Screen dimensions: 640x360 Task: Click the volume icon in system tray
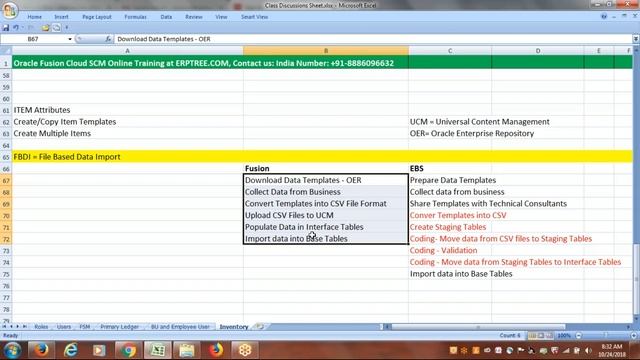588,351
